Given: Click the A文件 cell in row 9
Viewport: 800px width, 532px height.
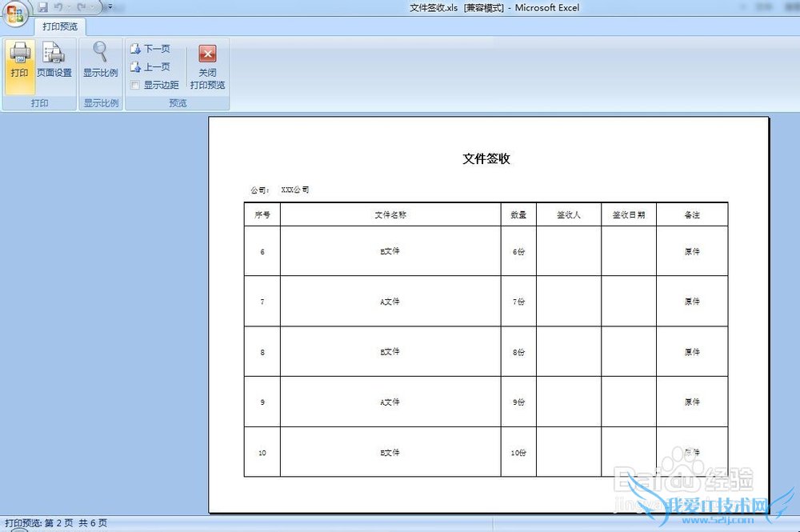Looking at the screenshot, I should [390, 402].
